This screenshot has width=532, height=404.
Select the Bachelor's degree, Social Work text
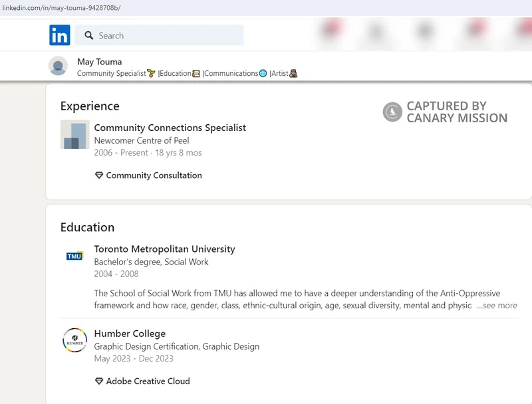[151, 262]
